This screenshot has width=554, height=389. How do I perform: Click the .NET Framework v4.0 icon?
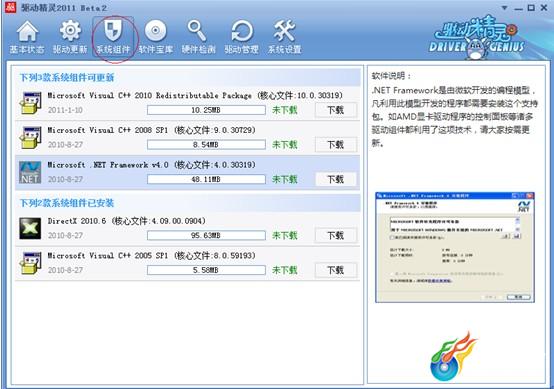coord(30,172)
